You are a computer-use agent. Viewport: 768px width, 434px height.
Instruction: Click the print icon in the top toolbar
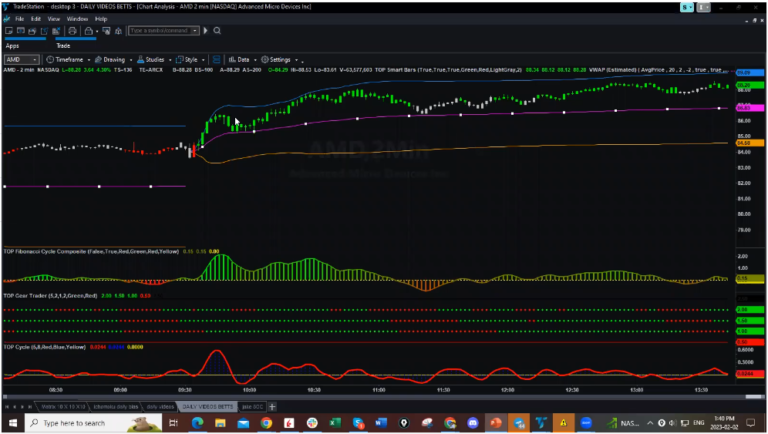(73, 31)
